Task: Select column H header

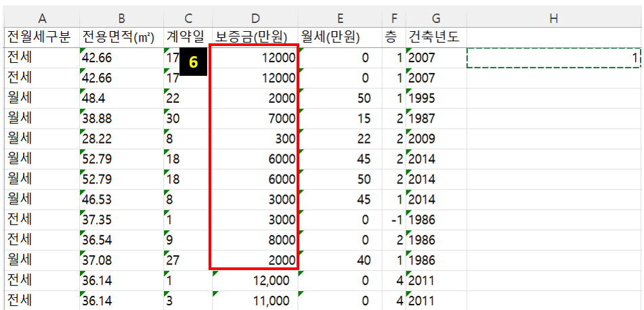Action: click(555, 18)
